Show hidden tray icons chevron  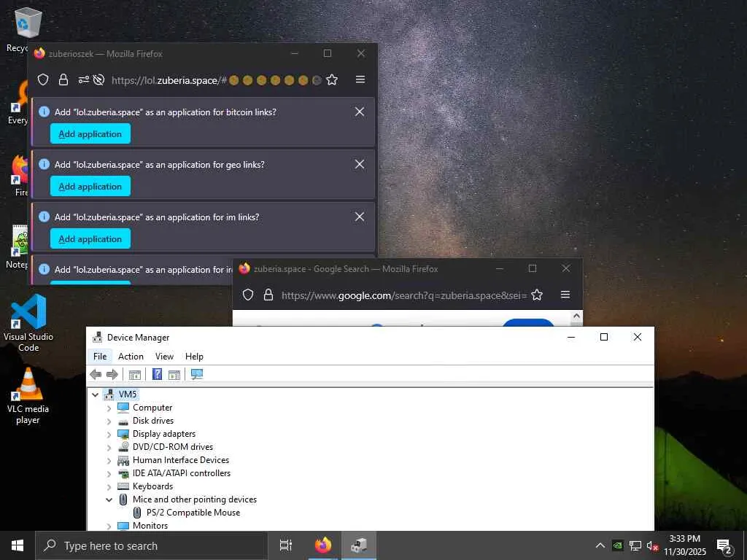(x=600, y=545)
